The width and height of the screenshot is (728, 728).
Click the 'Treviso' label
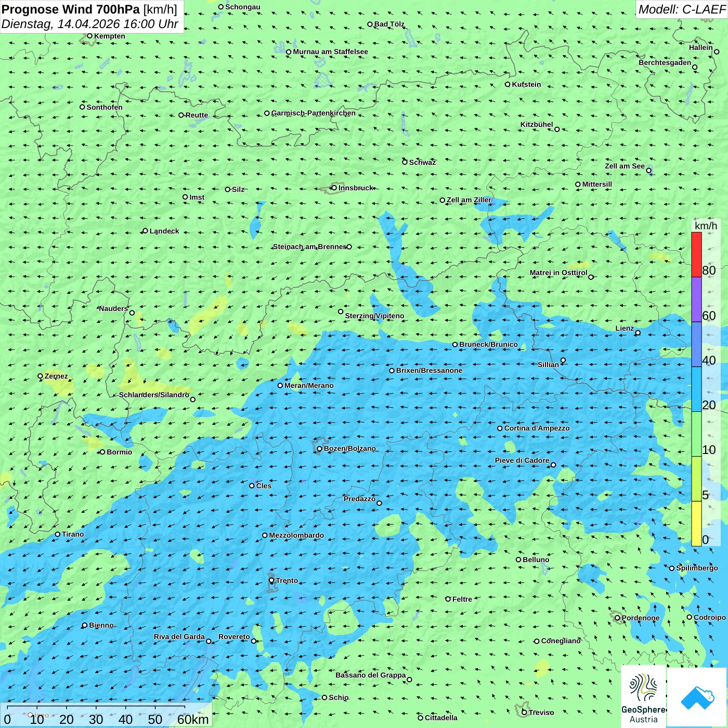click(541, 712)
